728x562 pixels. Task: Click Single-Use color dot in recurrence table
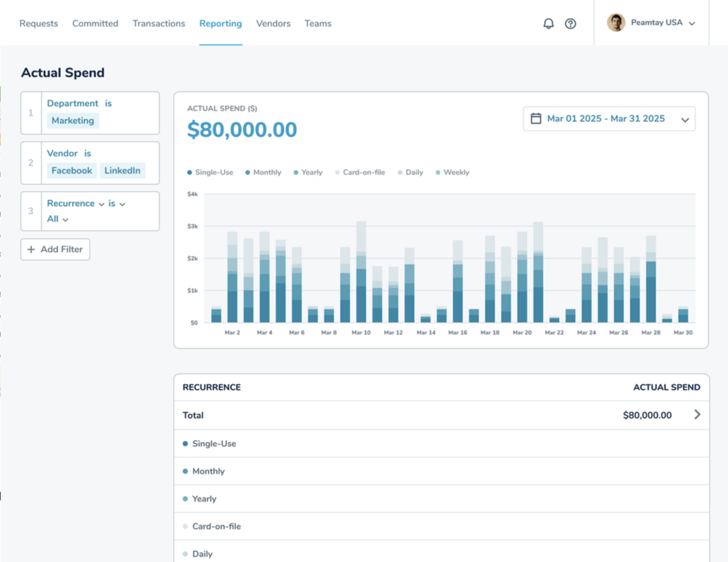click(185, 444)
